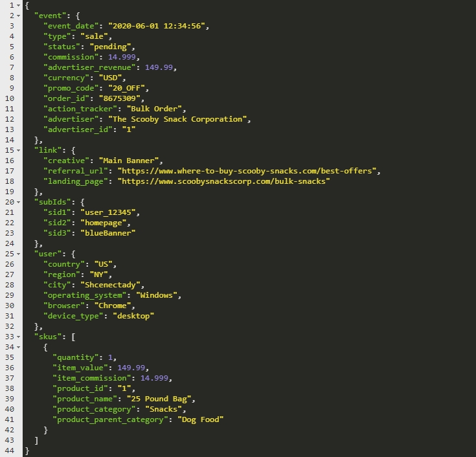Click the "NY" region value
This screenshot has height=457, width=476.
point(99,274)
